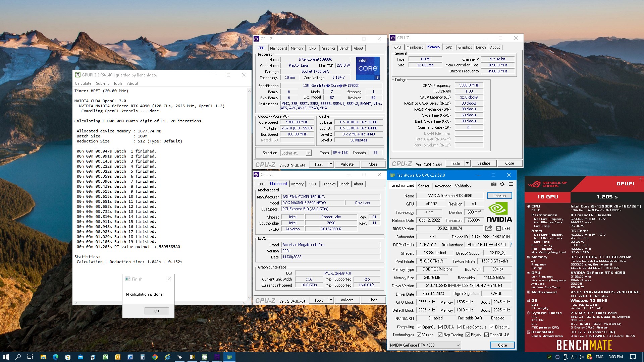Open File Explorer from the taskbar
644x362 pixels.
[43, 357]
